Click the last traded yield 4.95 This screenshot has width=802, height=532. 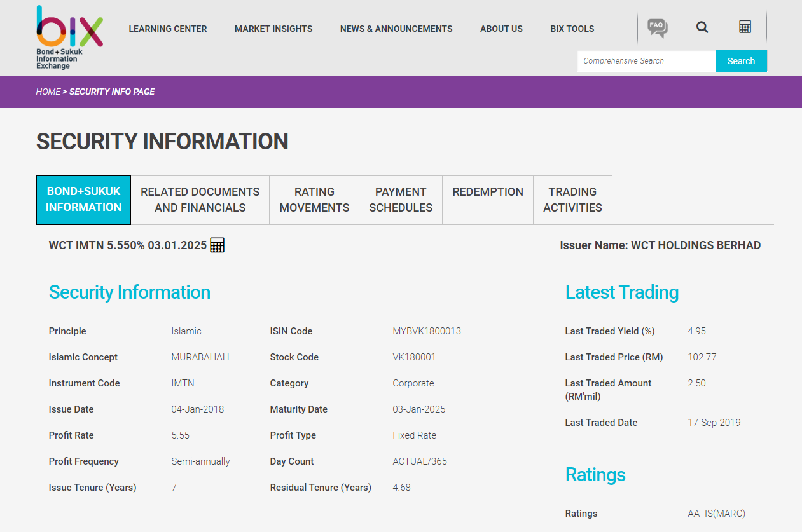[697, 331]
